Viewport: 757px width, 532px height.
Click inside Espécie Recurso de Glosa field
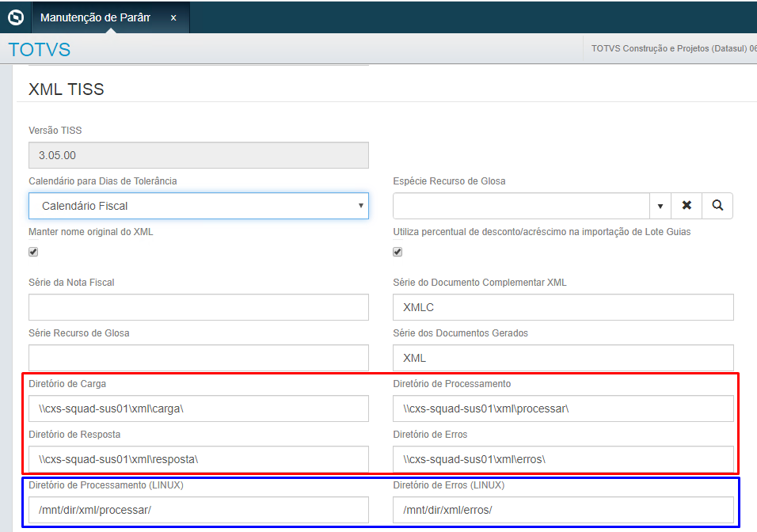521,206
